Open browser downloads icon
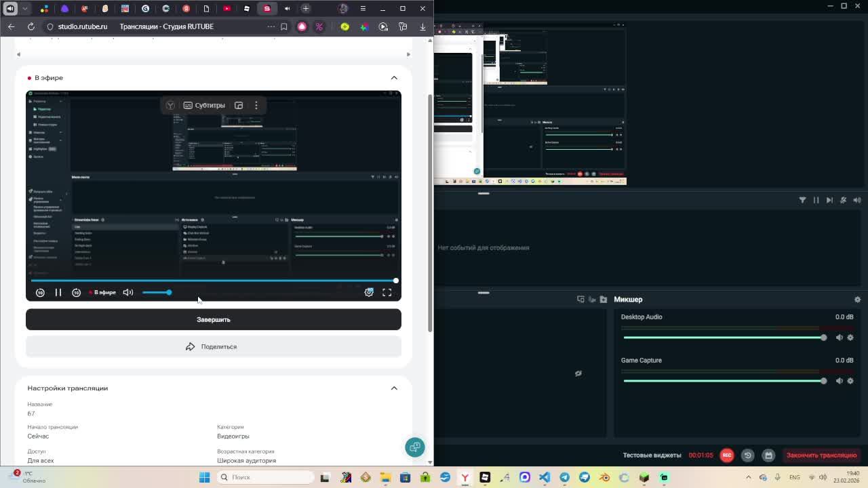Screen dimensions: 868x488 422,26
